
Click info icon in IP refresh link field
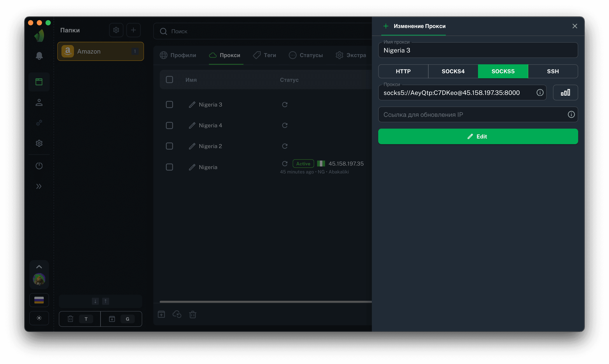[571, 115]
